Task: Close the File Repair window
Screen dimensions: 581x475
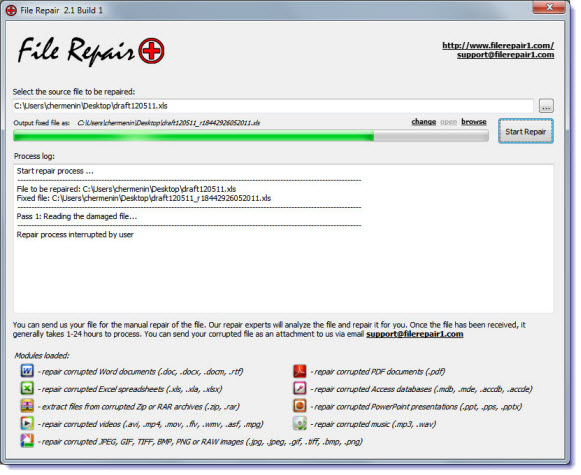Action: 549,7
